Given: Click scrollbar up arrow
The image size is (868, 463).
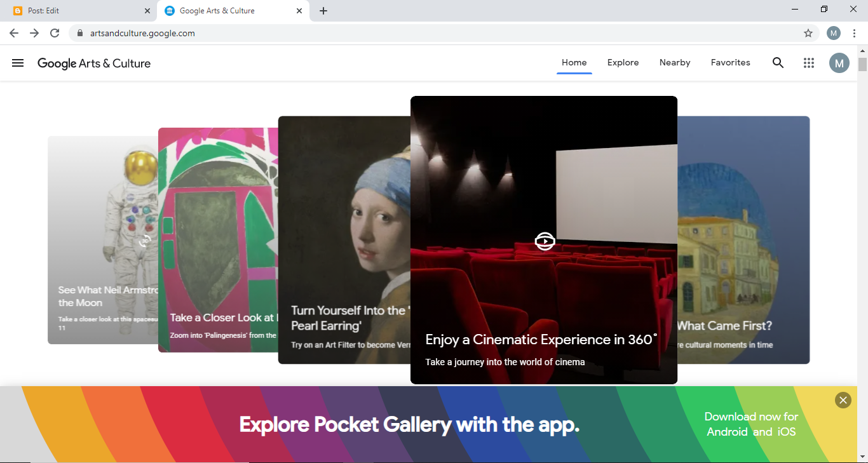Looking at the screenshot, I should (862, 50).
